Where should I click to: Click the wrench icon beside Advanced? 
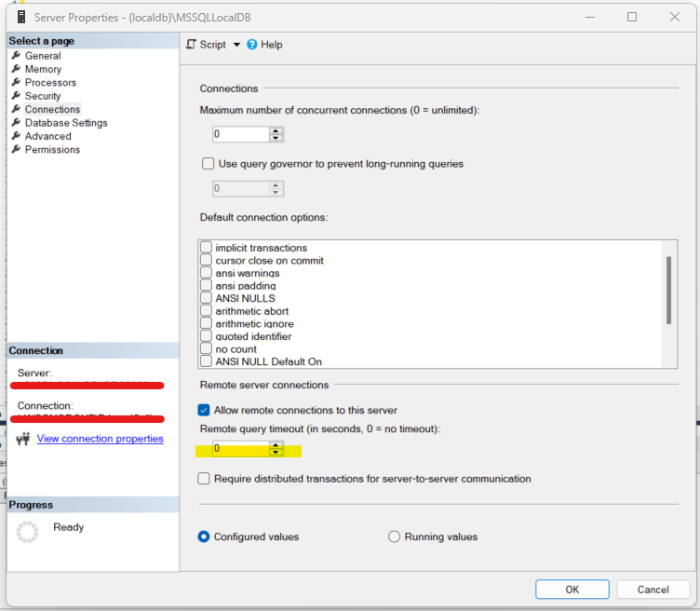pyautogui.click(x=16, y=136)
